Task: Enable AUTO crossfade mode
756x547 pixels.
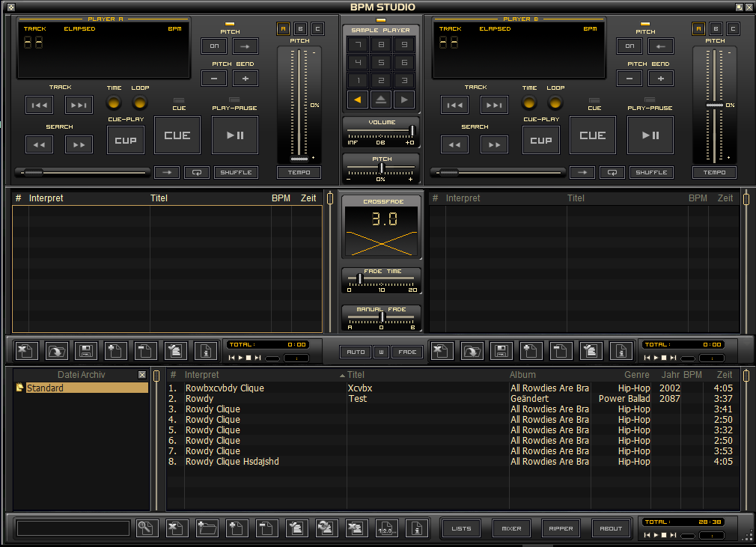Action: click(355, 352)
